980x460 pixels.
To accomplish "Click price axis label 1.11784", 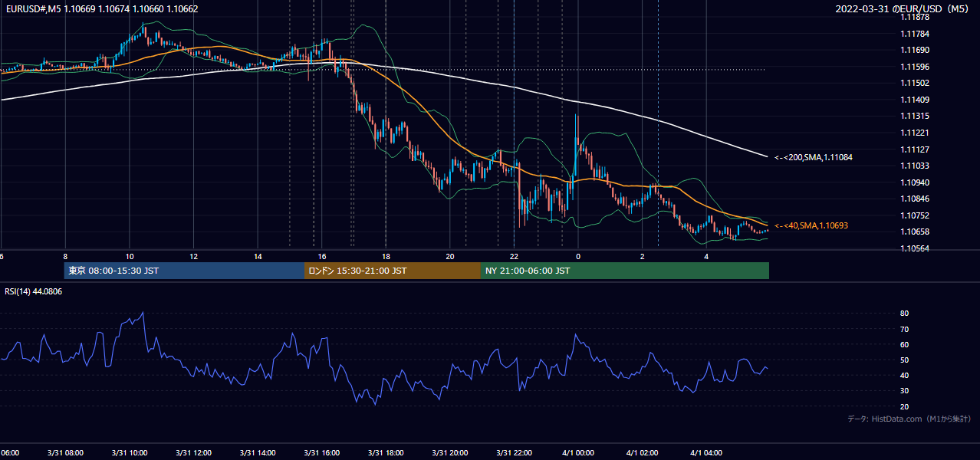I will coord(914,34).
